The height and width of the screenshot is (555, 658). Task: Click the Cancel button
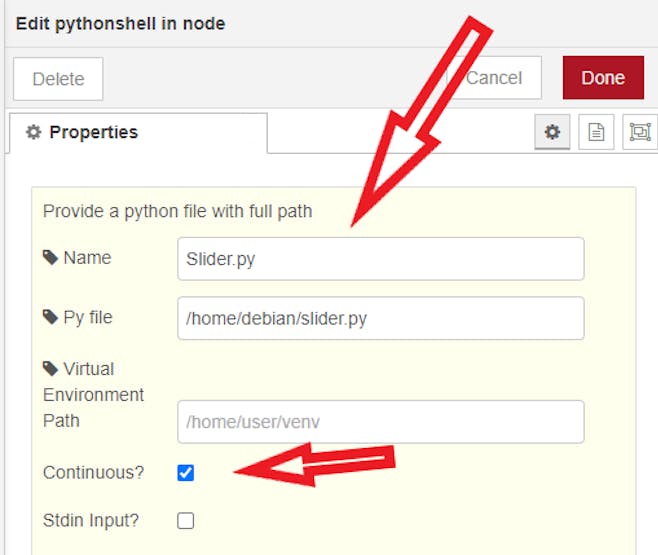click(494, 78)
